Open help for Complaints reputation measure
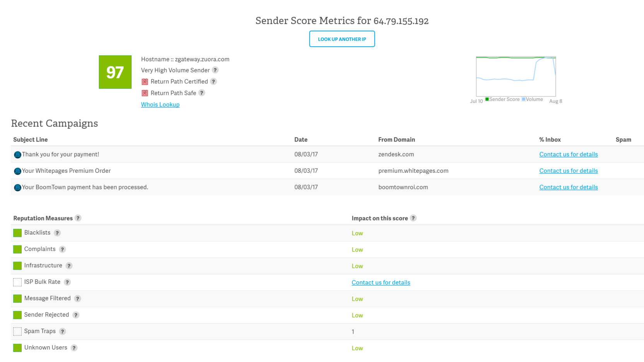644x362 pixels. pyautogui.click(x=62, y=249)
